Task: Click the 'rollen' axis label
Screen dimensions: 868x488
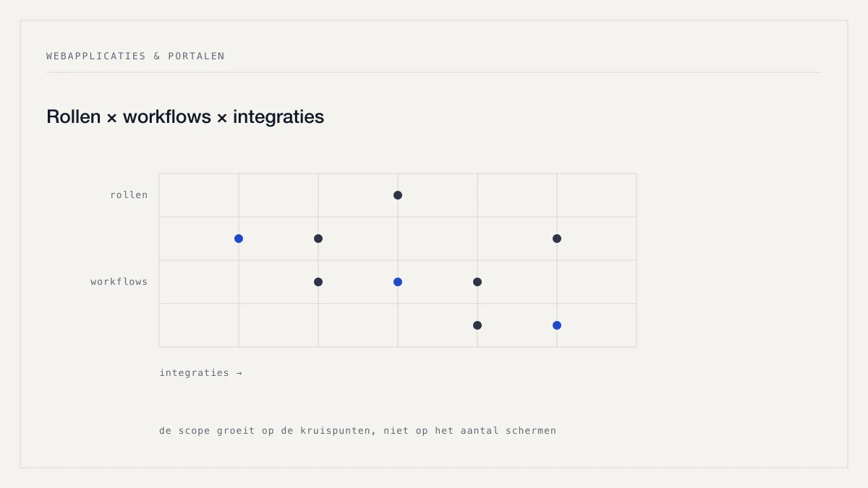Action: point(129,195)
